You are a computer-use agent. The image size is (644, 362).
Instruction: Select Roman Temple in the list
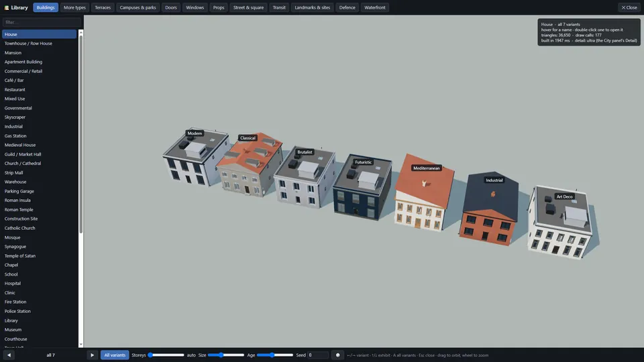[40, 210]
